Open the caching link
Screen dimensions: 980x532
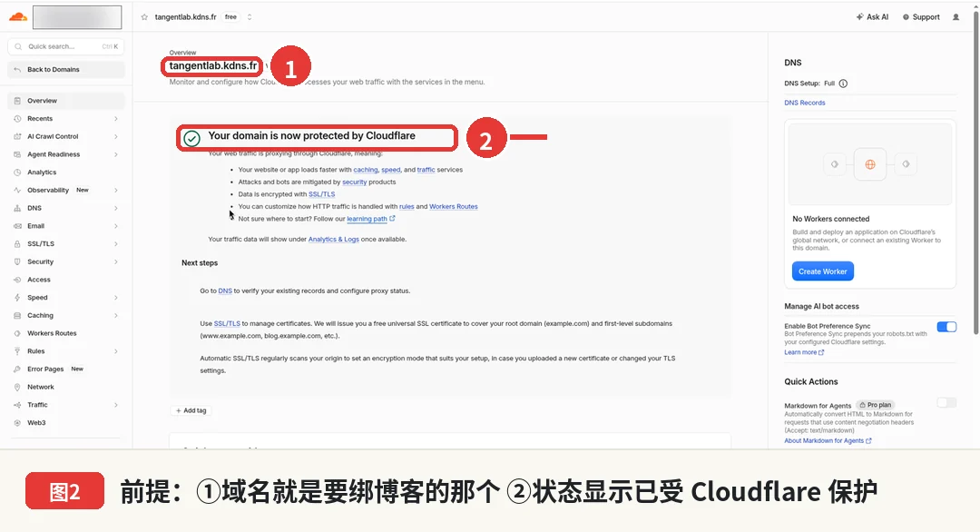(x=366, y=170)
